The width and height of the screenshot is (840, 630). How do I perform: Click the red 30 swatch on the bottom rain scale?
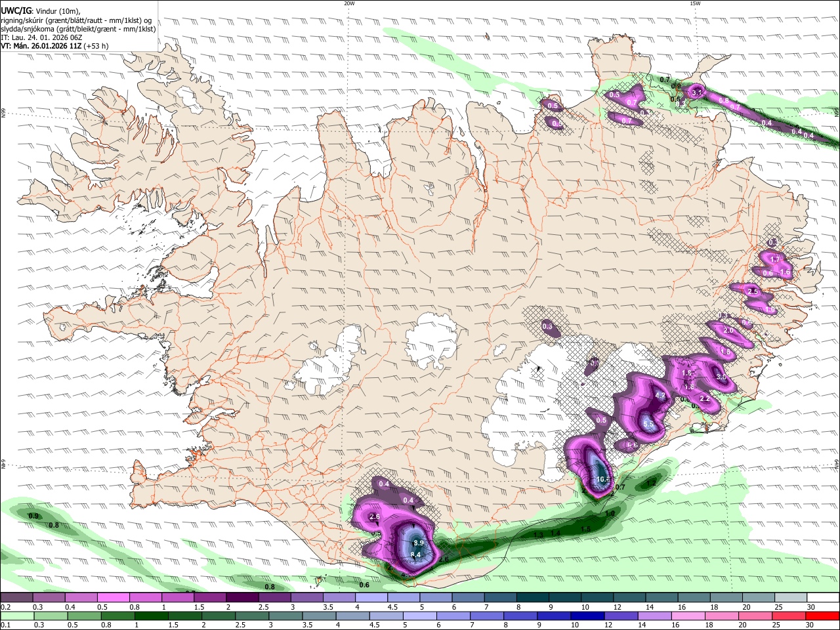[822, 616]
